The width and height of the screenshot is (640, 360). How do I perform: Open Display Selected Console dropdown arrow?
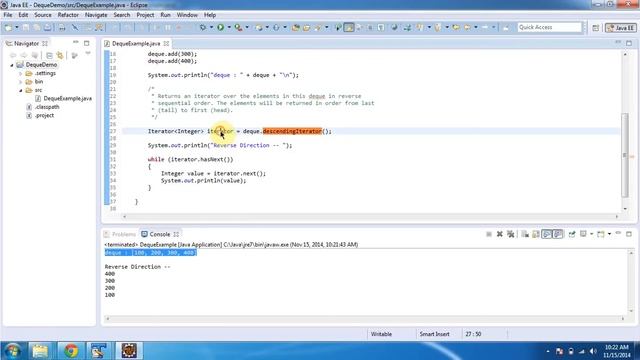point(591,234)
